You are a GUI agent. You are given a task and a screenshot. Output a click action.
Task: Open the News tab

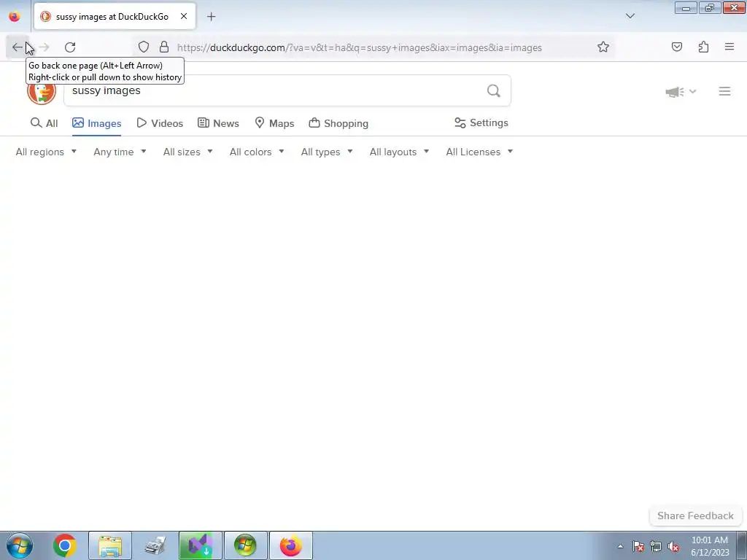click(x=218, y=123)
